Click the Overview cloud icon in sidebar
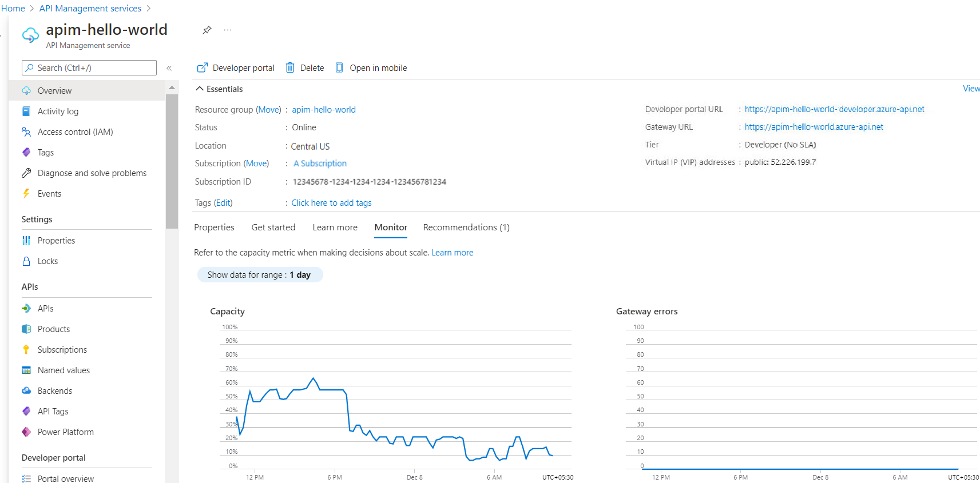The height and width of the screenshot is (483, 980). pos(26,91)
